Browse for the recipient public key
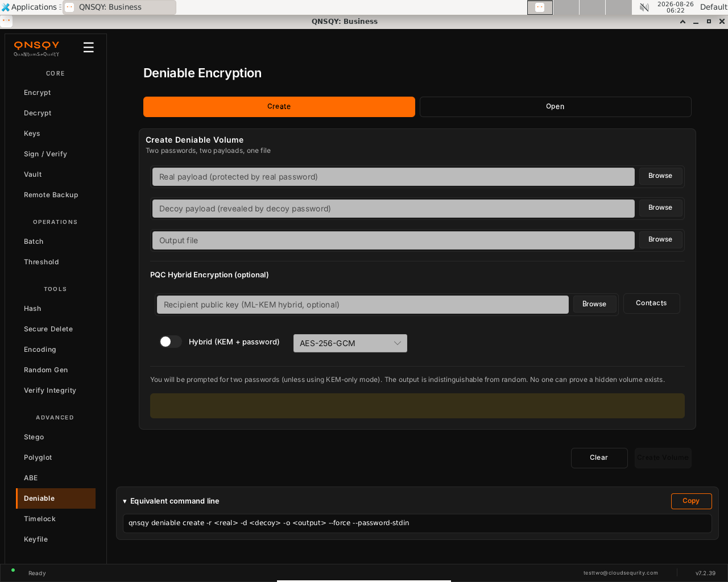The width and height of the screenshot is (728, 582). click(594, 305)
